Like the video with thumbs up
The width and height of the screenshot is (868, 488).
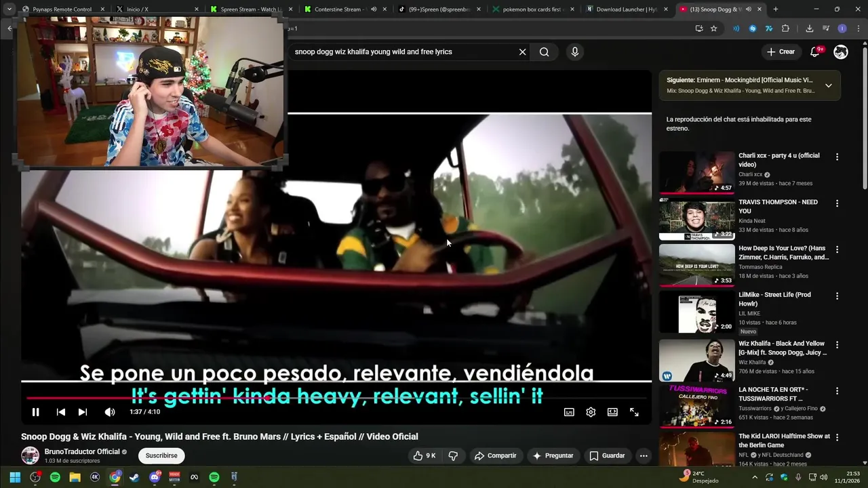[x=425, y=455]
